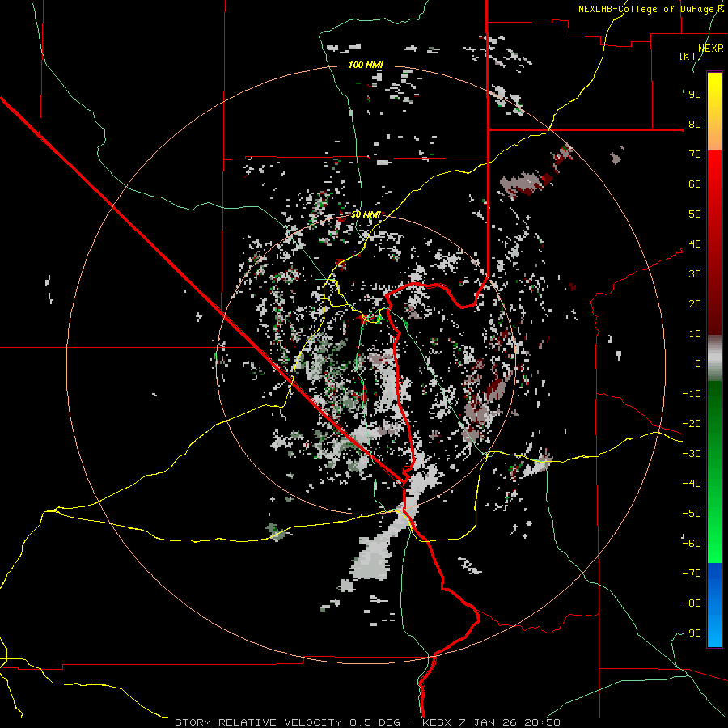Click the positive 60 value on the scale
The height and width of the screenshot is (728, 728).
pyautogui.click(x=695, y=184)
